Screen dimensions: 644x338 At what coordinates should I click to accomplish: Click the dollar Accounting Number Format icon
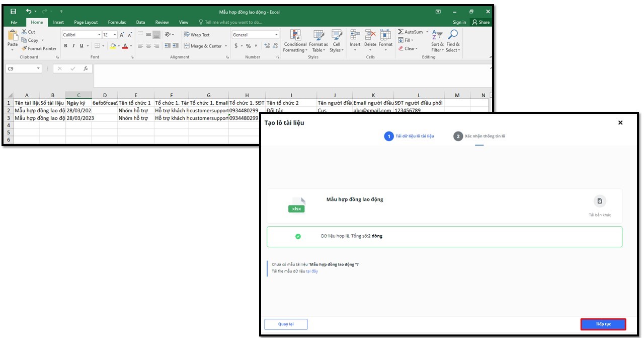point(235,46)
